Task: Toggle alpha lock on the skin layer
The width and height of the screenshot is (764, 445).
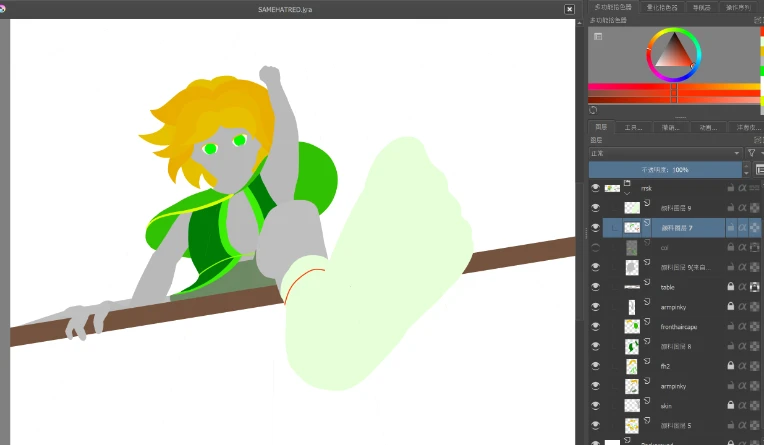Action: (x=742, y=406)
